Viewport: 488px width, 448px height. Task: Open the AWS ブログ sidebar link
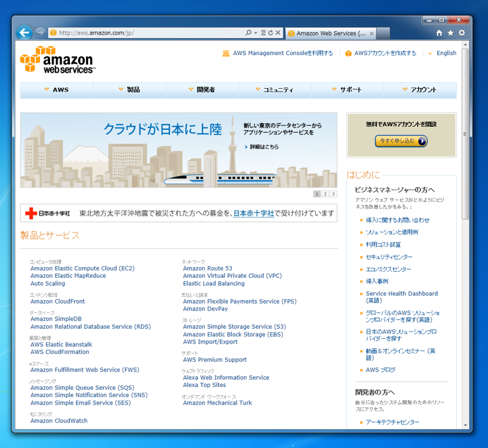[381, 370]
